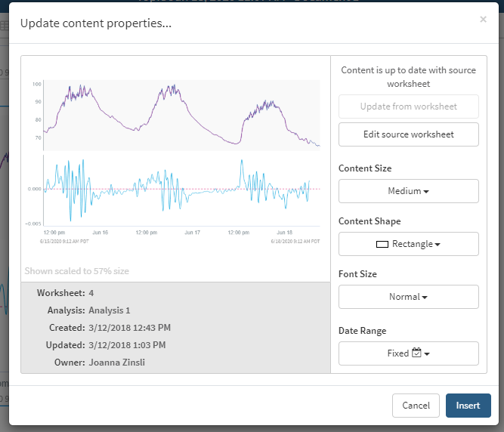
Task: Close the Update content properties dialog
Action: (483, 20)
